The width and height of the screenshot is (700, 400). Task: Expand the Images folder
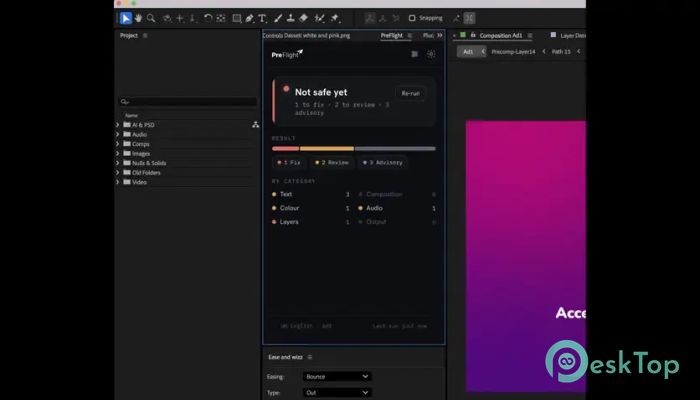click(118, 153)
